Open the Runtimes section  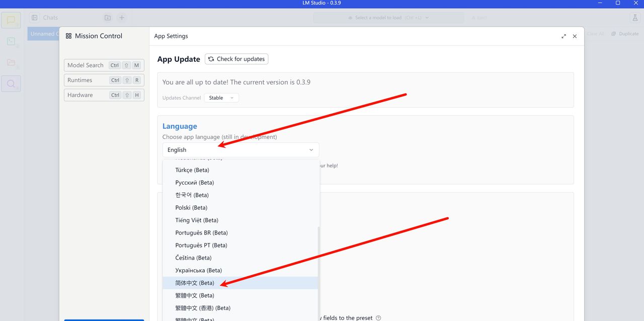[104, 80]
